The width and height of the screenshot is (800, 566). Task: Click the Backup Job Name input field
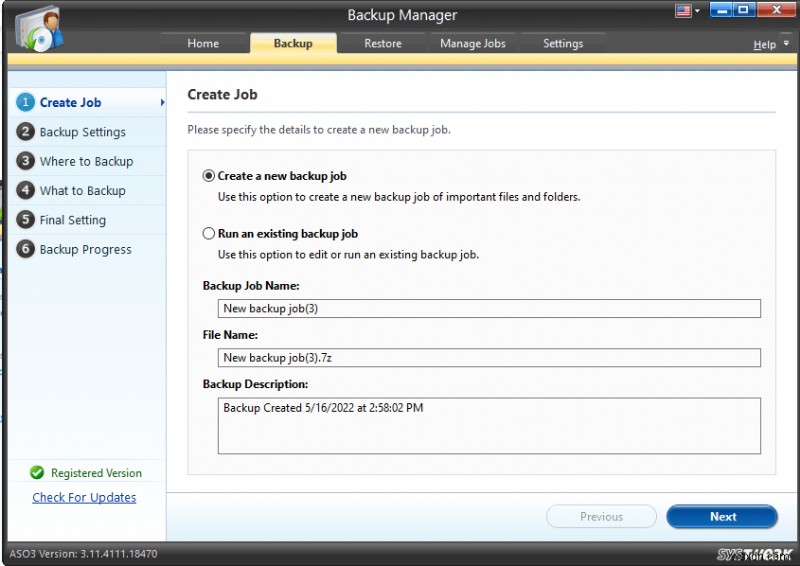tap(489, 308)
